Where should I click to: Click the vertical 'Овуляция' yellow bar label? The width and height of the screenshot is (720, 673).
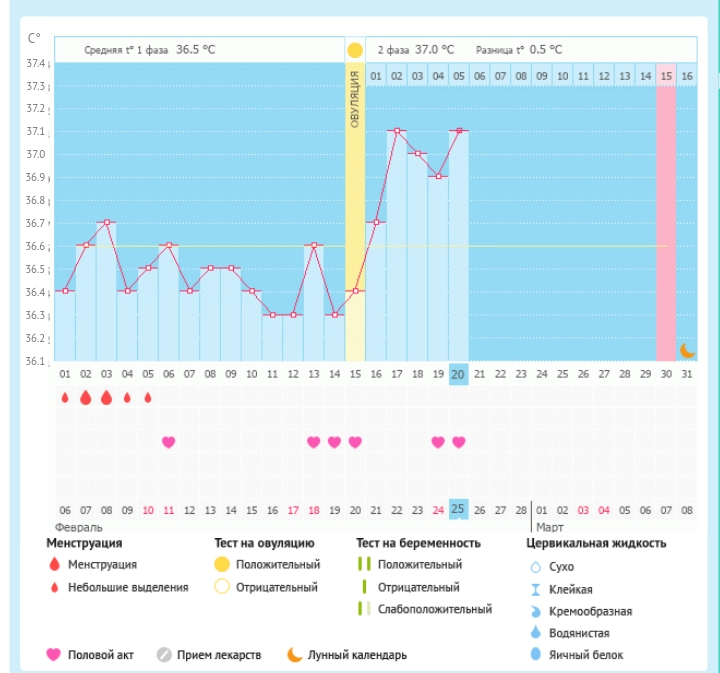point(355,100)
